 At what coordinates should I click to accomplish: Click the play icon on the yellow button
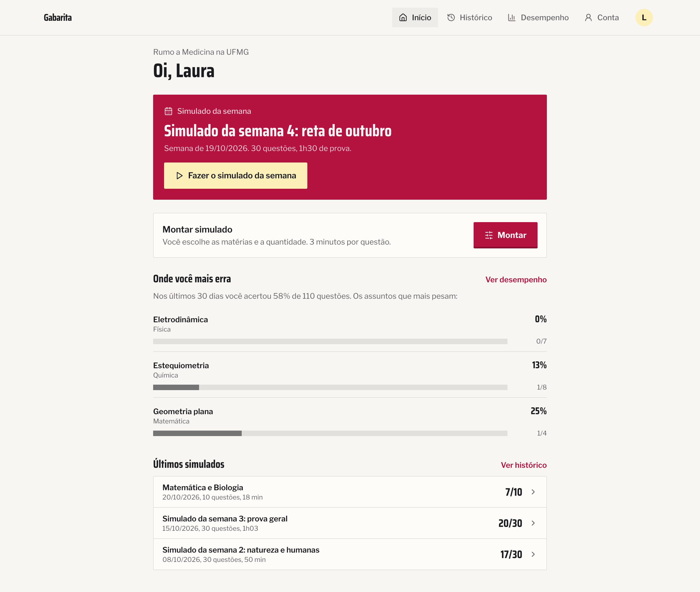pyautogui.click(x=179, y=176)
